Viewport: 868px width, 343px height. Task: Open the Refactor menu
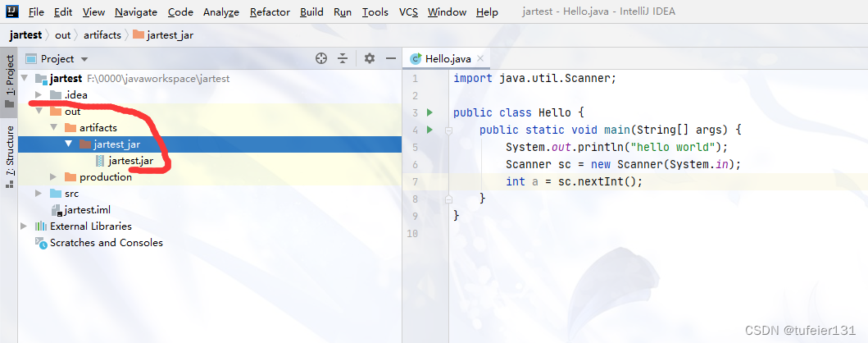tap(270, 11)
